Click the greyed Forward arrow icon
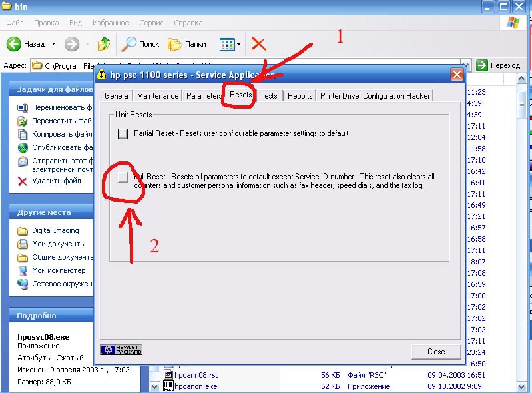532x393 pixels. [72, 44]
